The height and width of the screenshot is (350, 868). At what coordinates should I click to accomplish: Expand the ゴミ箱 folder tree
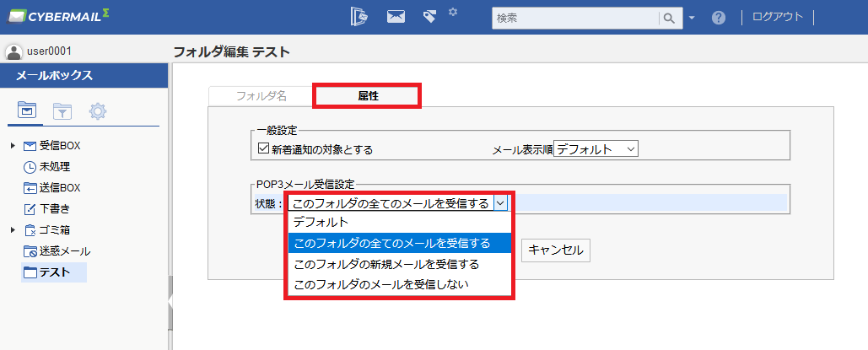[x=13, y=230]
